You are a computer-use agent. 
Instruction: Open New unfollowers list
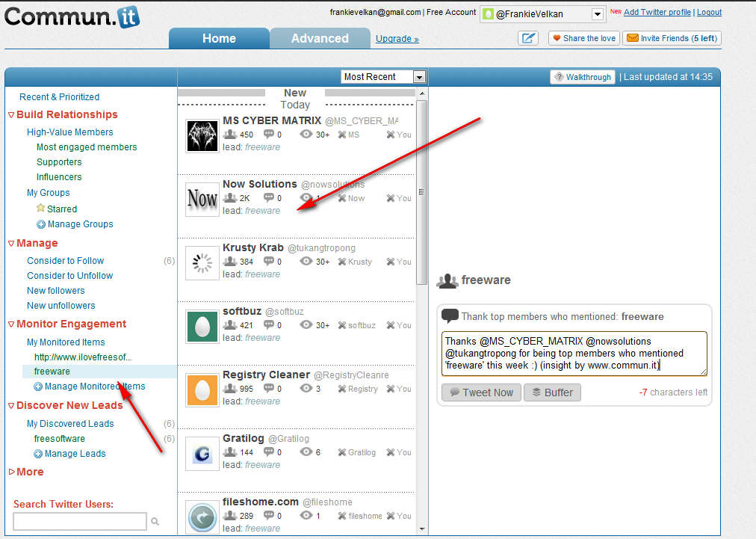(x=61, y=306)
